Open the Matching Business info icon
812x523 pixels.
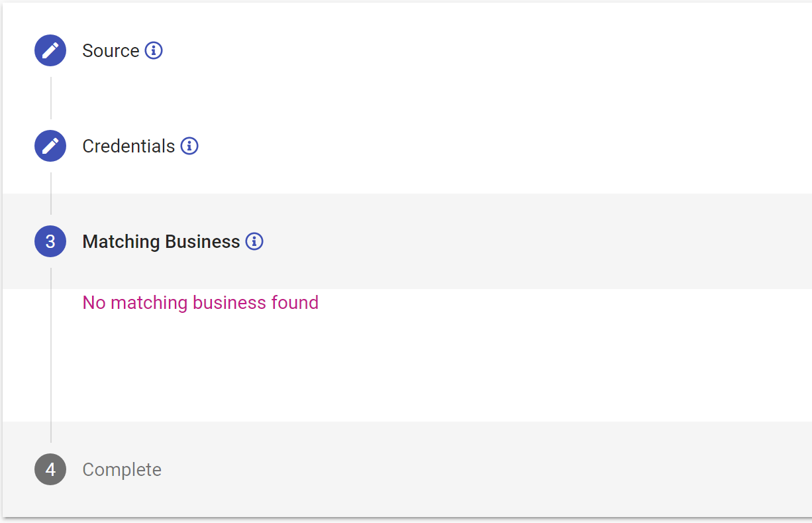coord(254,241)
